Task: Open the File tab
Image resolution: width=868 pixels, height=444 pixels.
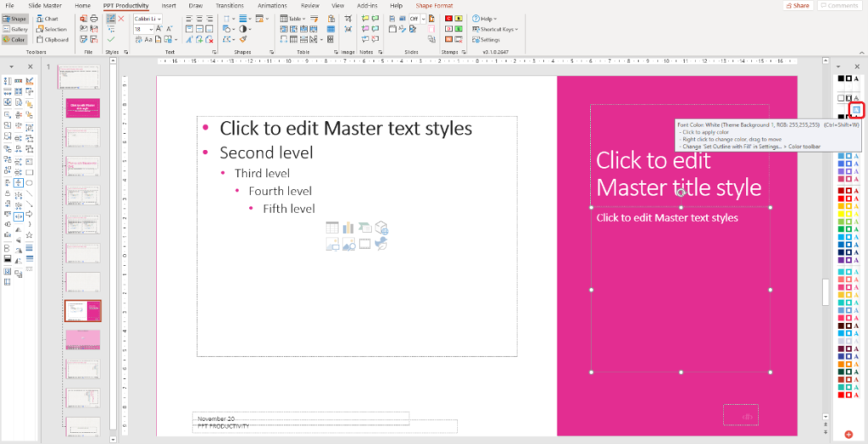Action: [x=10, y=5]
